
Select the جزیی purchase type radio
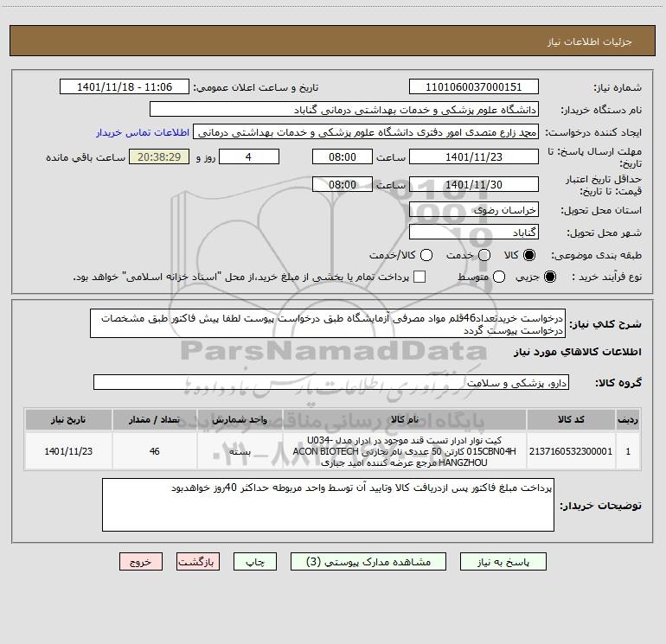click(549, 277)
